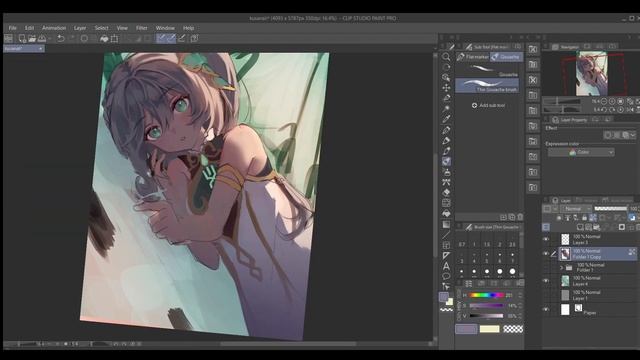The height and width of the screenshot is (360, 640).
Task: Select the Figure line tool
Action: pyautogui.click(x=447, y=235)
